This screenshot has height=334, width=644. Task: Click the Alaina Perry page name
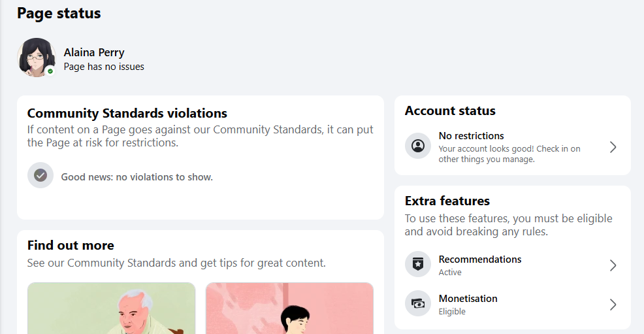pyautogui.click(x=94, y=52)
